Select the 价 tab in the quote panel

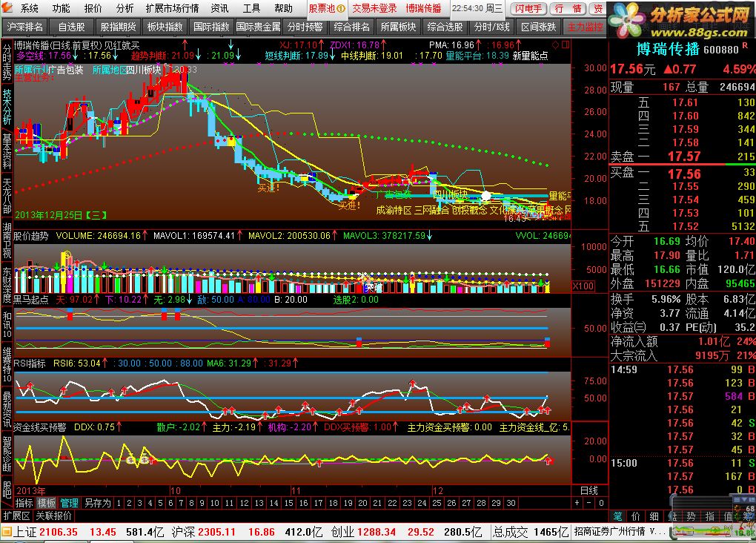point(636,516)
